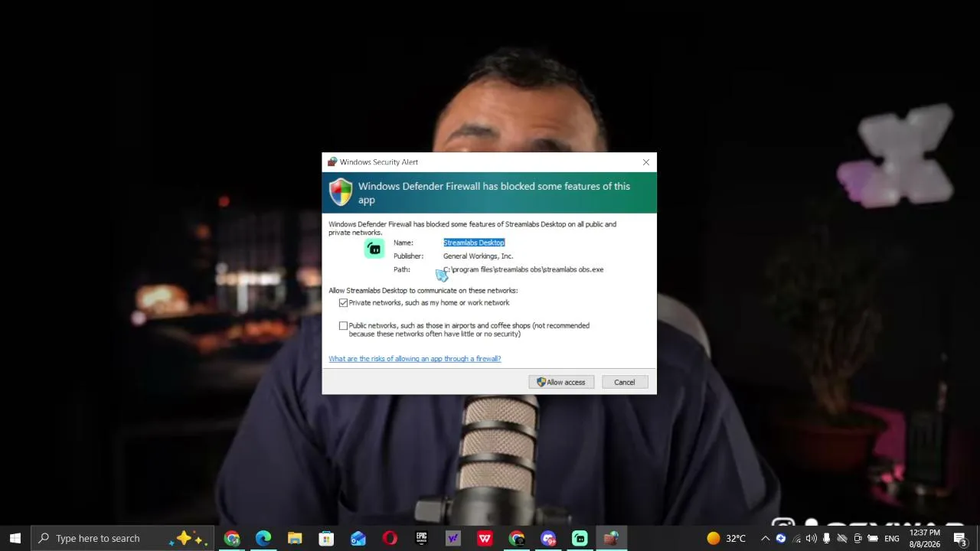Click the Windows Security Alert taskbar icon
980x551 pixels.
tap(611, 538)
